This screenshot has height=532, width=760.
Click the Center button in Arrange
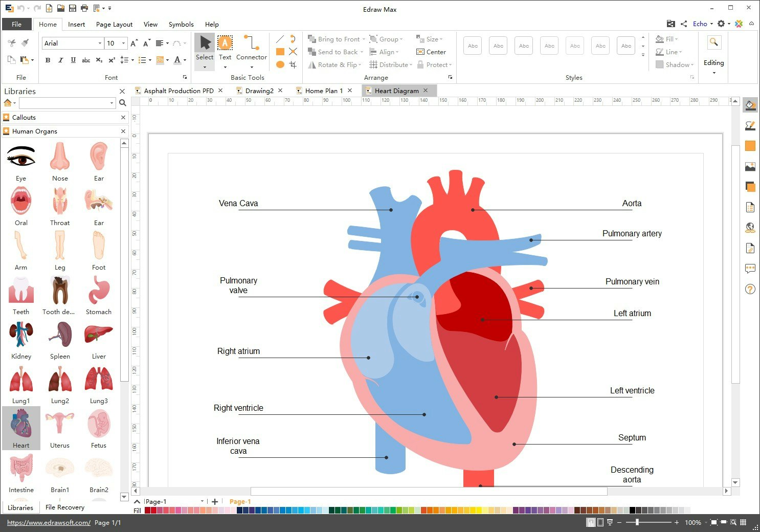click(x=431, y=52)
